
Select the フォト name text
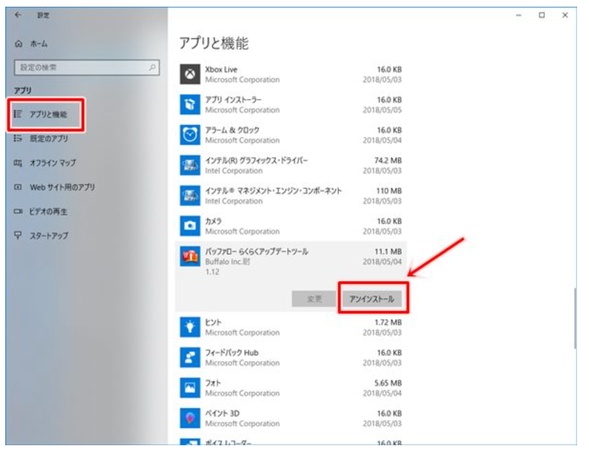pos(213,383)
